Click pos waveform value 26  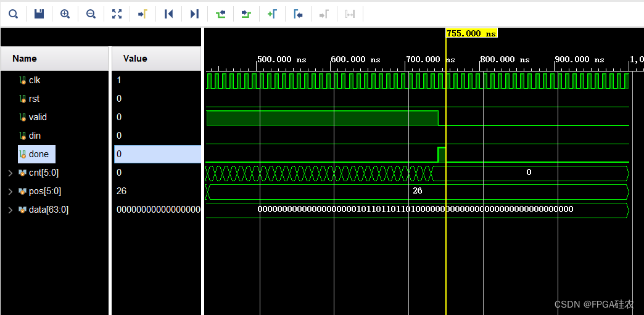coord(417,191)
